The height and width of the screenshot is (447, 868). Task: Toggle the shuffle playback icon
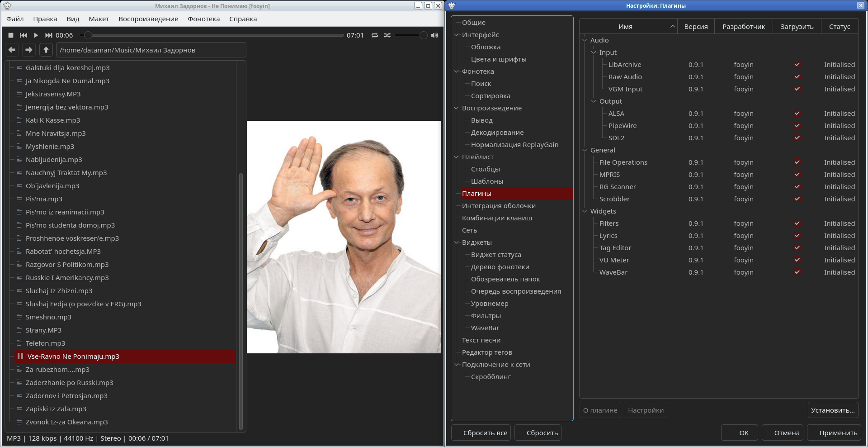coord(387,35)
